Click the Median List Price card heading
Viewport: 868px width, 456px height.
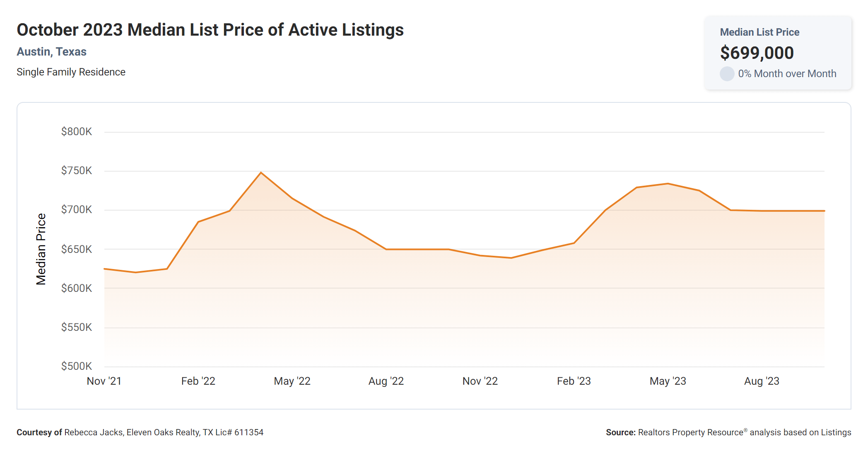click(759, 32)
